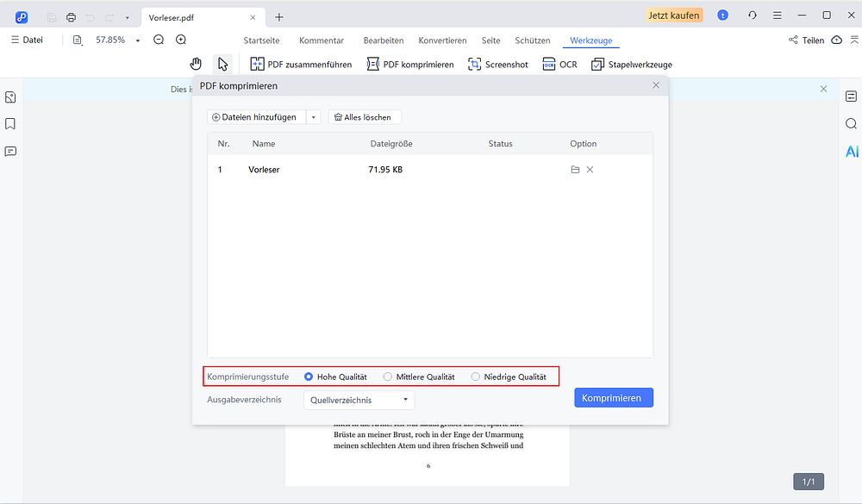Open the user account avatar
The image size is (862, 504).
[x=723, y=16]
